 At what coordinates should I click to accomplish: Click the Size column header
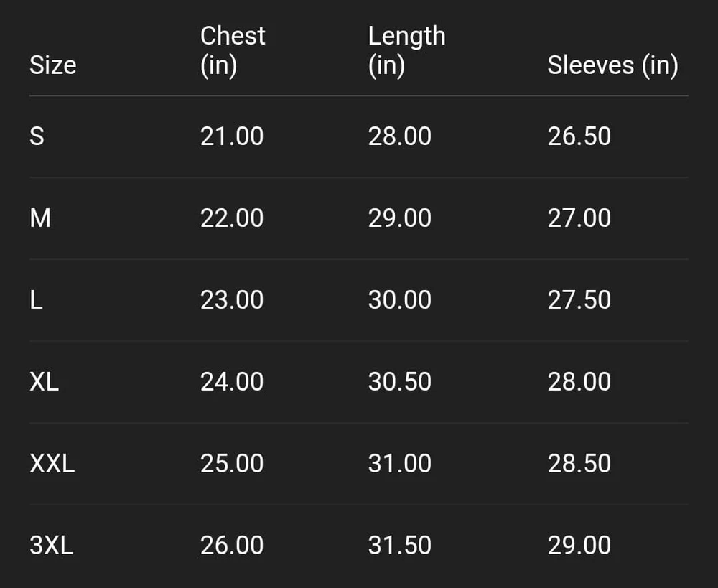(x=52, y=65)
